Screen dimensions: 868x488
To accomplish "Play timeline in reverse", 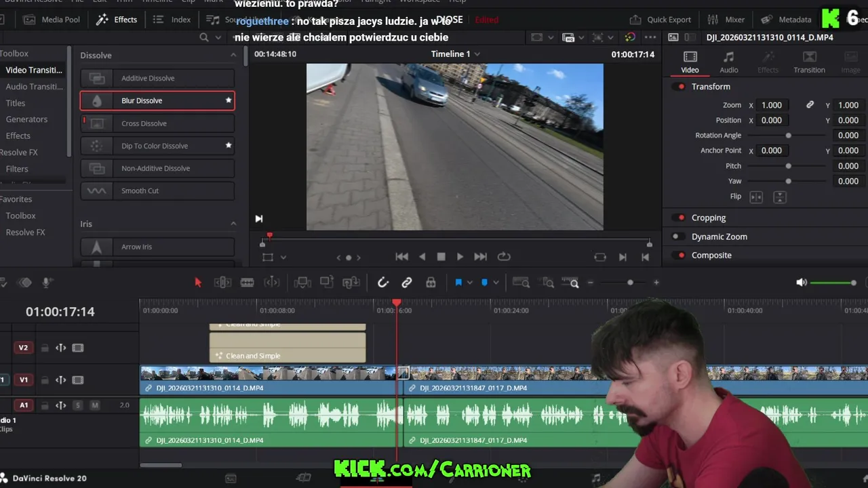I will pyautogui.click(x=422, y=257).
